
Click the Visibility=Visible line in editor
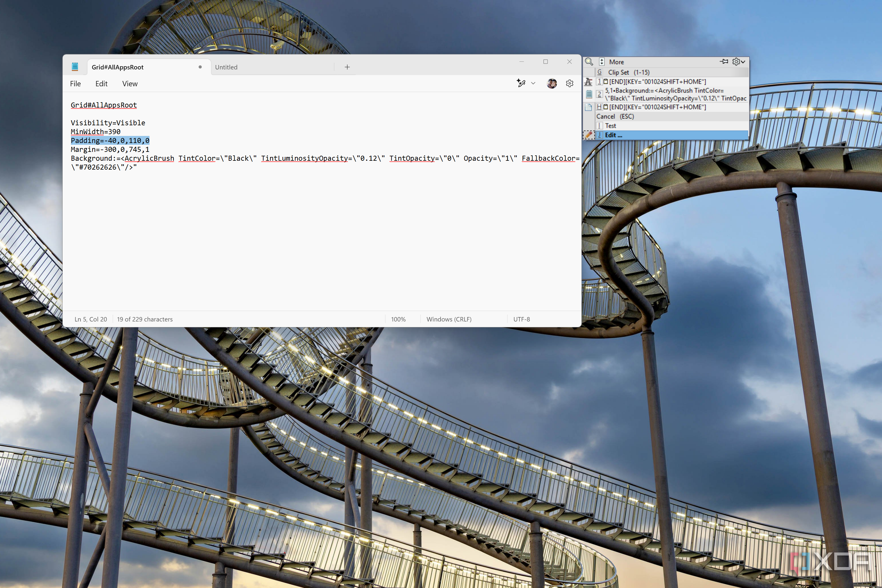[108, 123]
